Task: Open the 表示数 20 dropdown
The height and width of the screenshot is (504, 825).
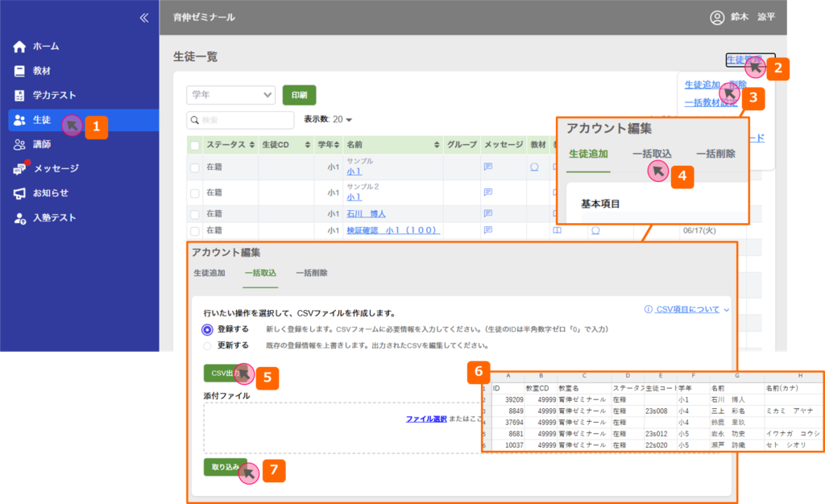Action: [343, 120]
